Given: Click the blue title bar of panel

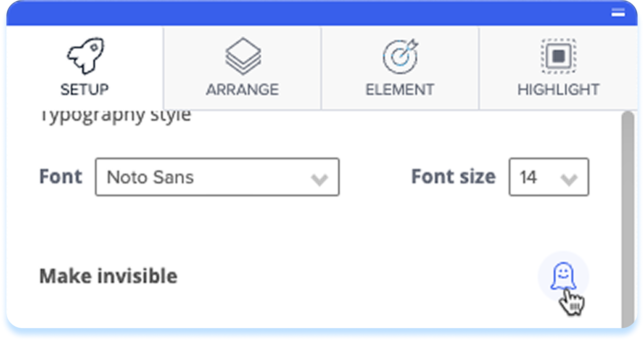Looking at the screenshot, I should (x=306, y=14).
